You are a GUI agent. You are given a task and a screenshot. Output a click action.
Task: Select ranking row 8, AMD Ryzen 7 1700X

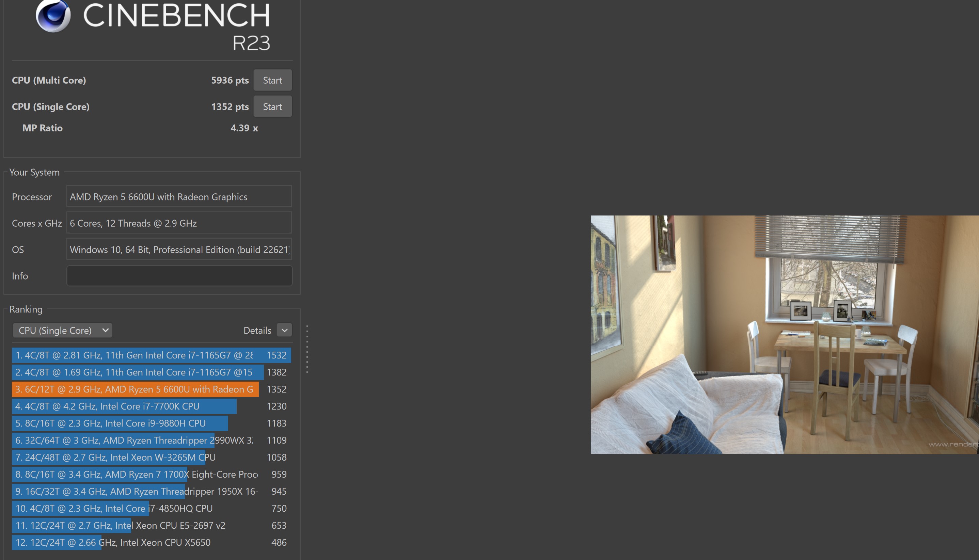point(152,474)
